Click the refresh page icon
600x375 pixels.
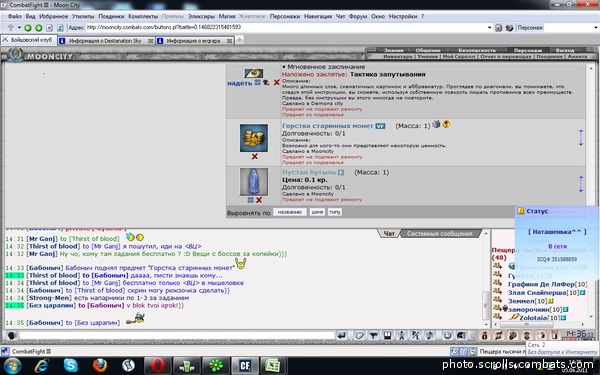tap(60, 28)
